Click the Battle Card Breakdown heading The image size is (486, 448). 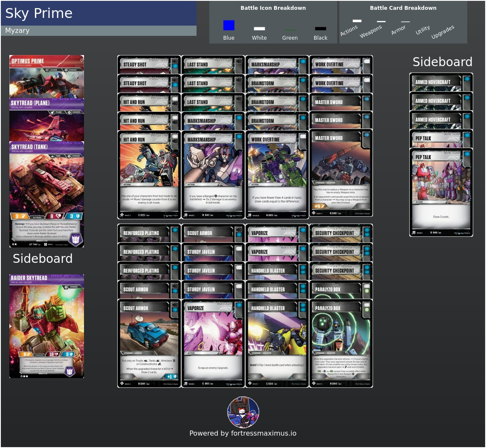tap(403, 8)
